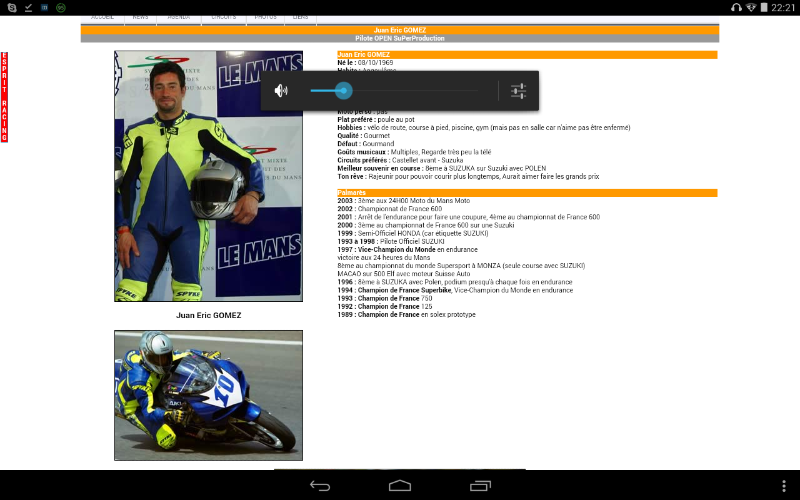The height and width of the screenshot is (500, 800).
Task: Open the CIRCUITS menu tab
Action: [223, 18]
